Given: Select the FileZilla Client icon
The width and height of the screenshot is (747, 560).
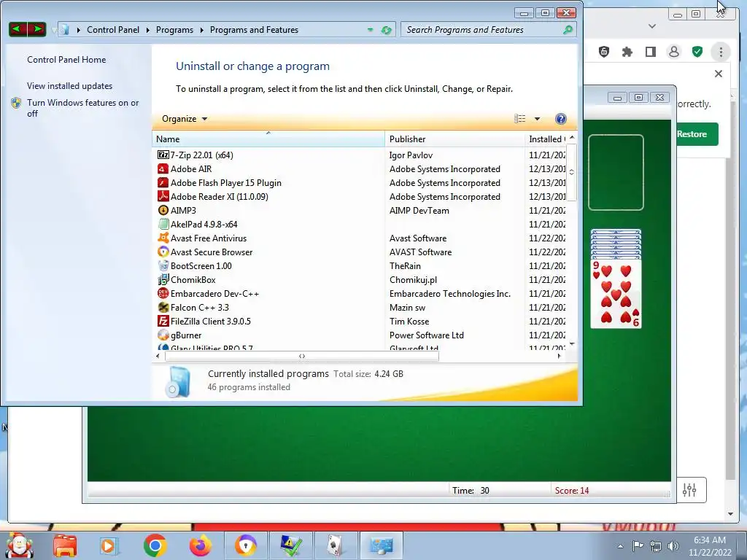Looking at the screenshot, I should (x=163, y=321).
